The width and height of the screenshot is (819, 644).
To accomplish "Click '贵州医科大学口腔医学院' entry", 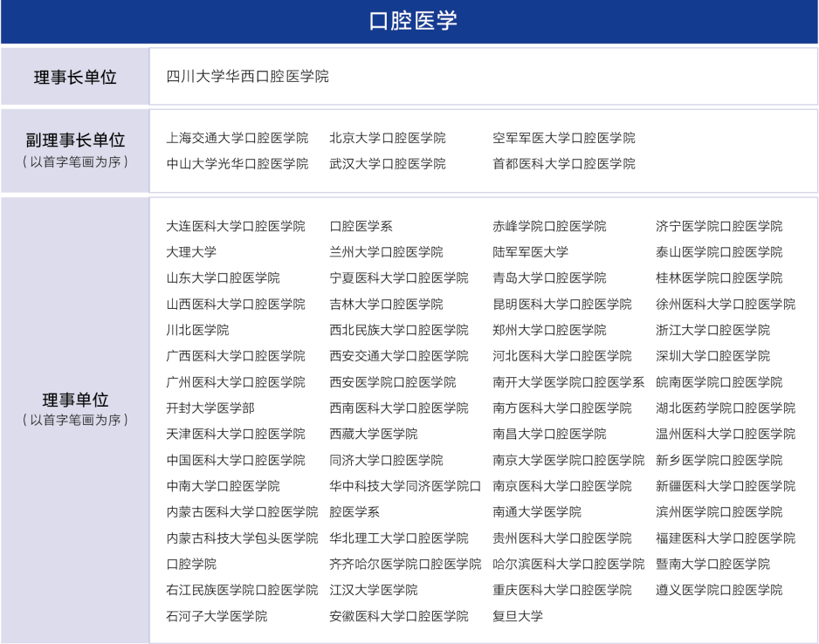I will pyautogui.click(x=562, y=538).
